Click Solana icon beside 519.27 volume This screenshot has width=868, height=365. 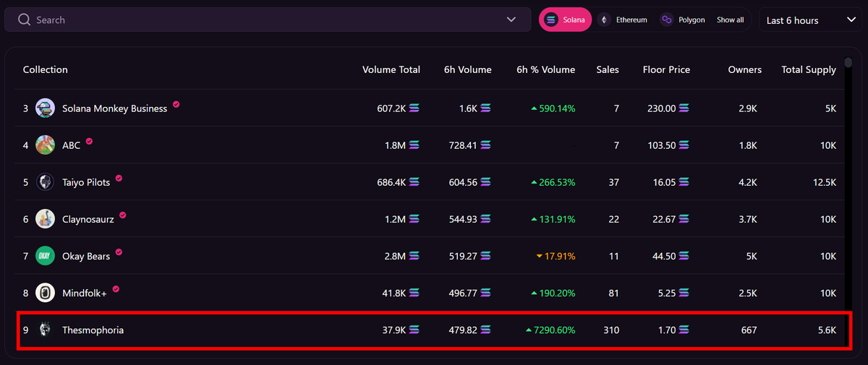[x=486, y=257]
